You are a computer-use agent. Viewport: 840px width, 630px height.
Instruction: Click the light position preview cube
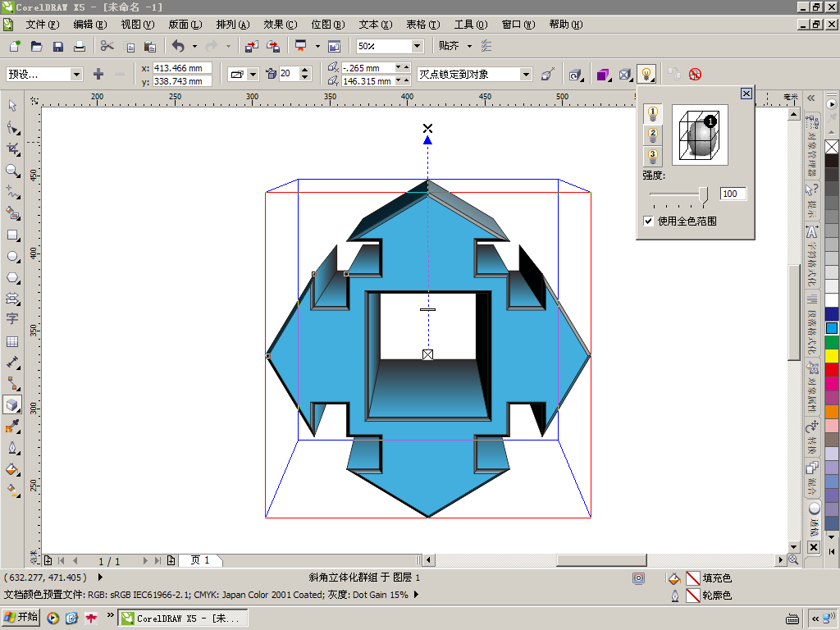click(x=700, y=135)
